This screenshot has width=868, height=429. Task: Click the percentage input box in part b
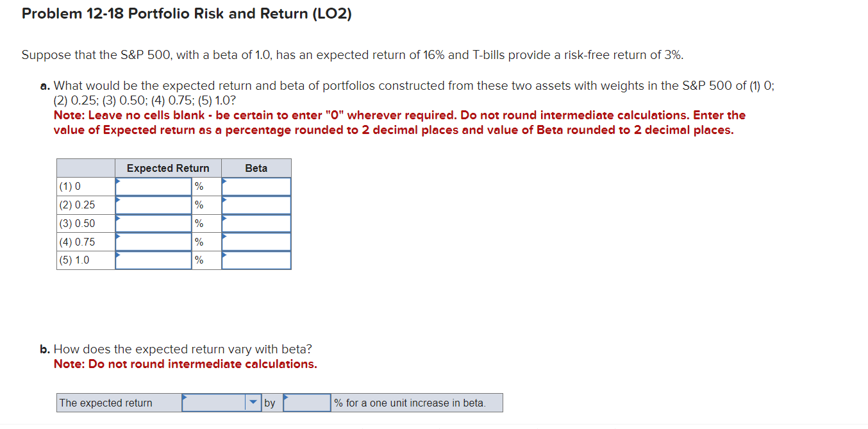point(306,402)
